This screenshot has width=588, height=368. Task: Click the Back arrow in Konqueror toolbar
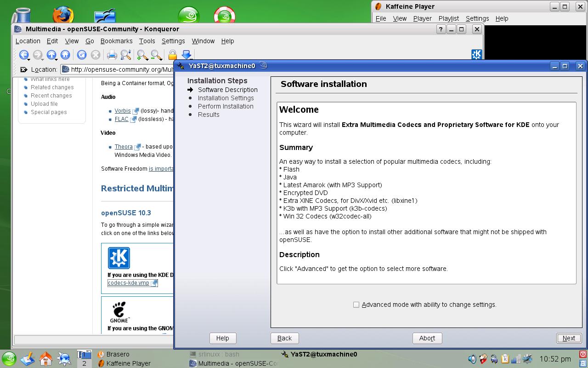point(23,55)
